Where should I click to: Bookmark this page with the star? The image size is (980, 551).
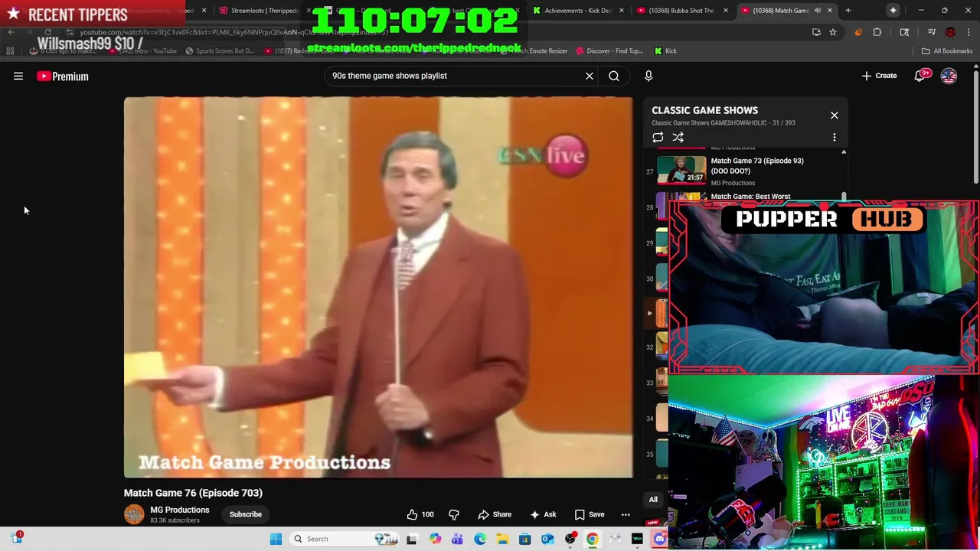pyautogui.click(x=833, y=32)
